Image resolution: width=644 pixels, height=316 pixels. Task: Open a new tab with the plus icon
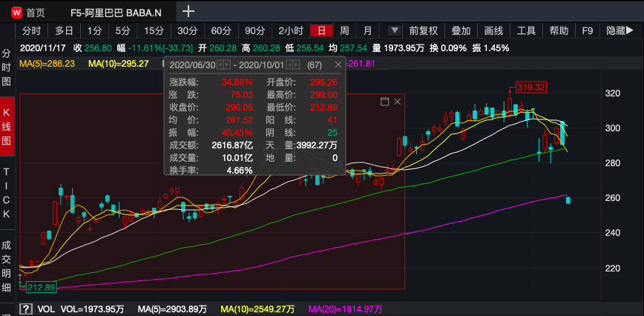click(189, 11)
